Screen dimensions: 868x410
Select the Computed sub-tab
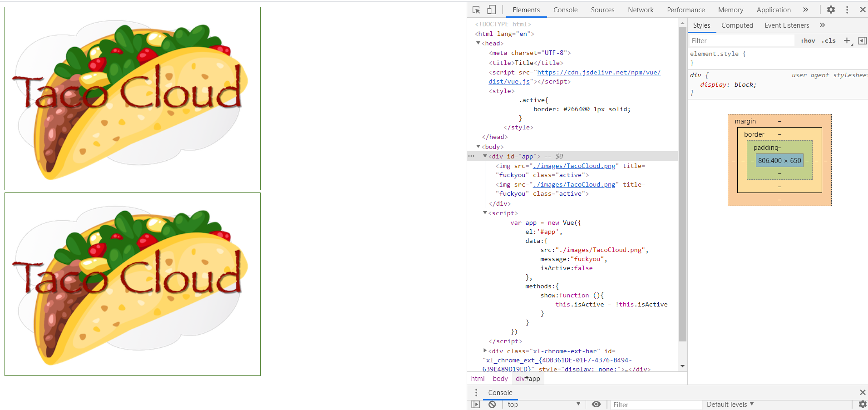pyautogui.click(x=737, y=25)
